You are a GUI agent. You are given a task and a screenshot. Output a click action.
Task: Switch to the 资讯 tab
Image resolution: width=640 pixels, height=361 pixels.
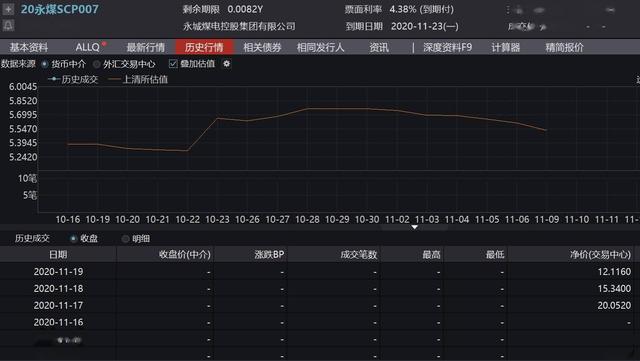point(379,47)
